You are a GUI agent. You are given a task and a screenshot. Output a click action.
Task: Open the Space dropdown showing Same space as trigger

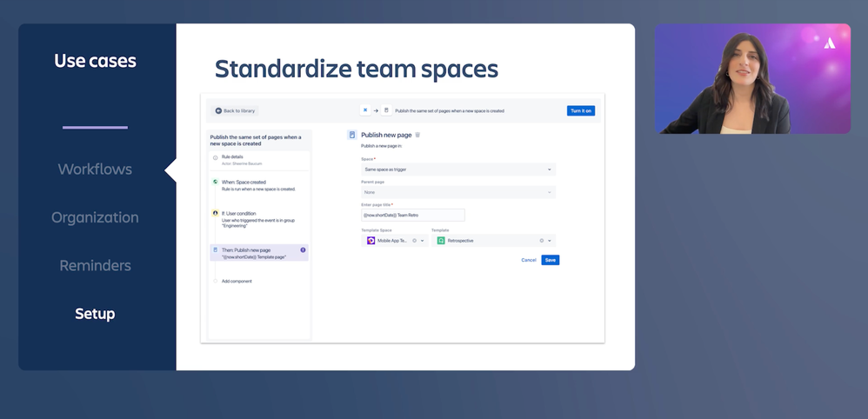click(458, 170)
